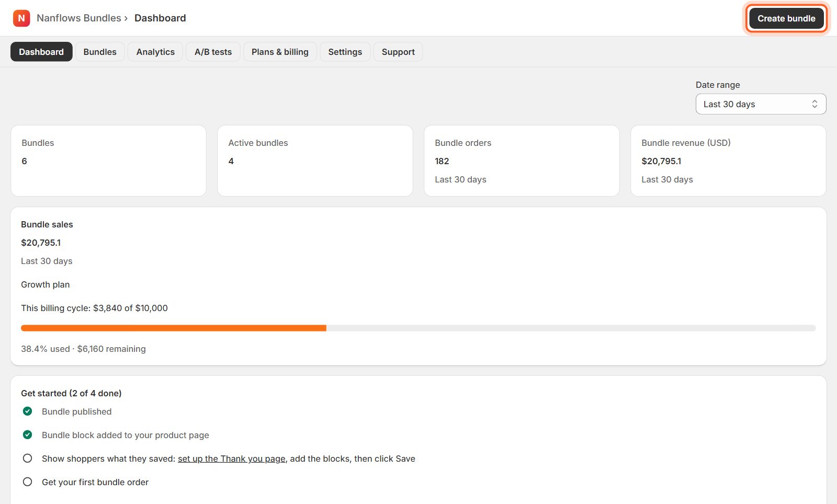Viewport: 837px width, 504px height.
Task: Click the Get started (2 of 4 done) heading
Action: (x=71, y=393)
